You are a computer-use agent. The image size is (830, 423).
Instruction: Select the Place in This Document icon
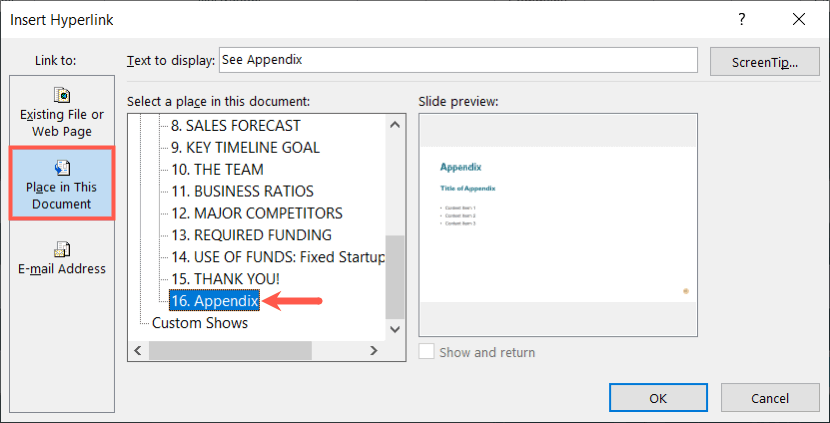pyautogui.click(x=61, y=167)
